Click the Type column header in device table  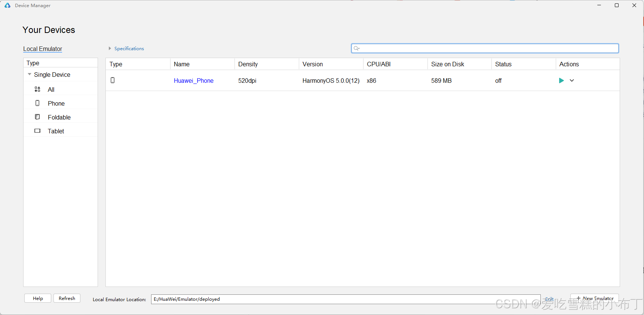coord(138,64)
